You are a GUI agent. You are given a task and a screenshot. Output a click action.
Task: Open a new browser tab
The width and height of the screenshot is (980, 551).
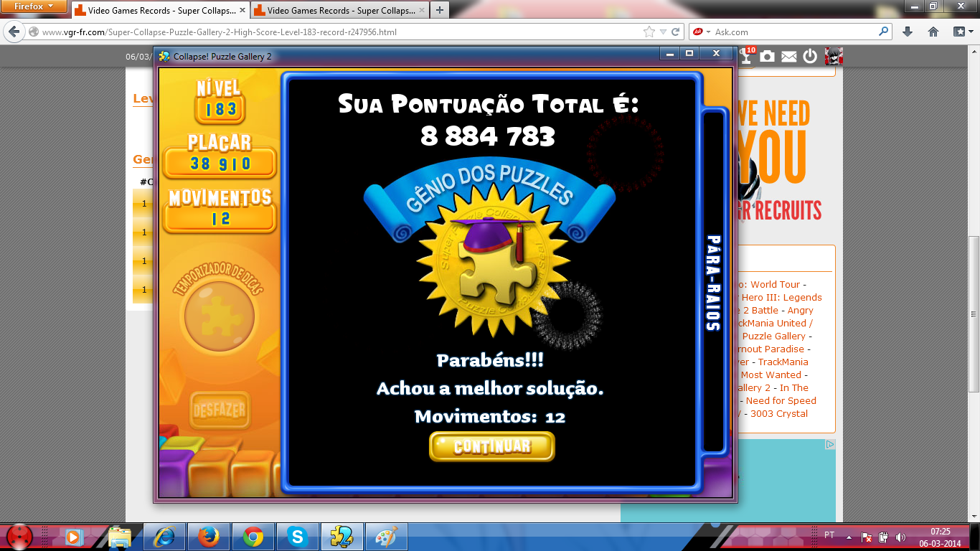pyautogui.click(x=439, y=10)
